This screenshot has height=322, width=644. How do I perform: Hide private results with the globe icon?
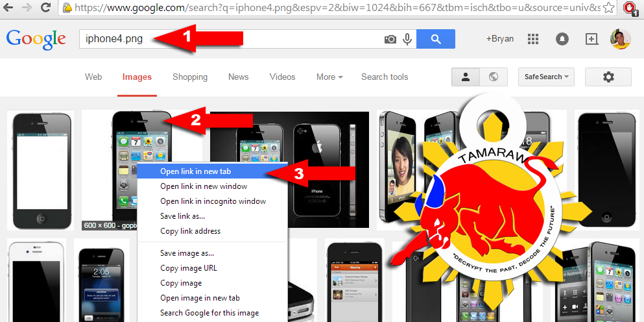pos(494,77)
